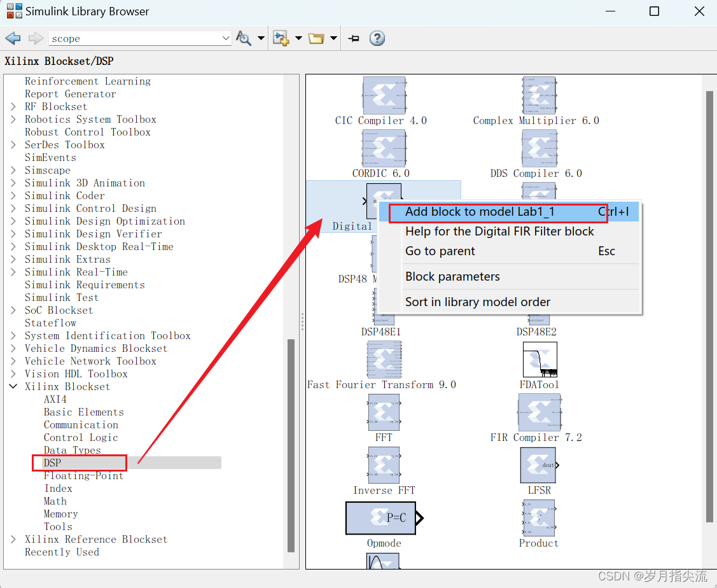Select Simulink Requirements library

tap(85, 284)
